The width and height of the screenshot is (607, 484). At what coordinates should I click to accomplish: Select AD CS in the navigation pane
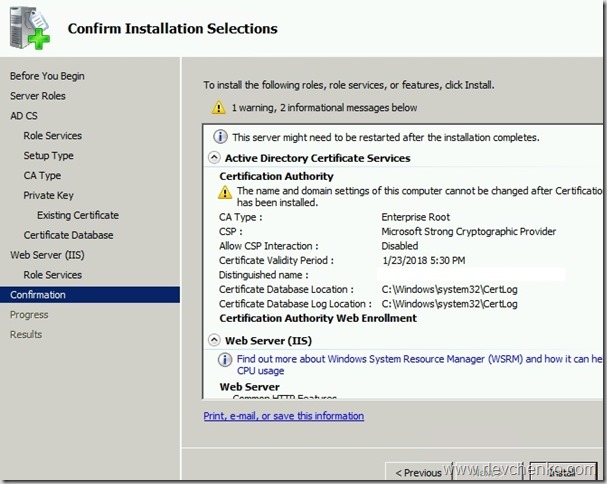point(24,116)
